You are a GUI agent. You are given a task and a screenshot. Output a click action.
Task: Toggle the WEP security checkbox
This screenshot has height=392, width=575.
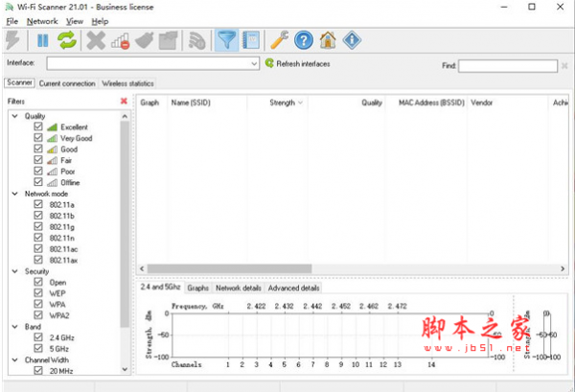click(38, 293)
